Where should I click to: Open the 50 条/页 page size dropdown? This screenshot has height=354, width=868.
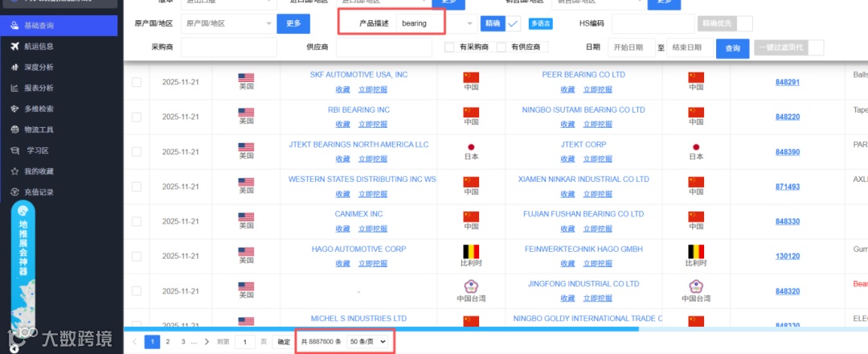367,342
